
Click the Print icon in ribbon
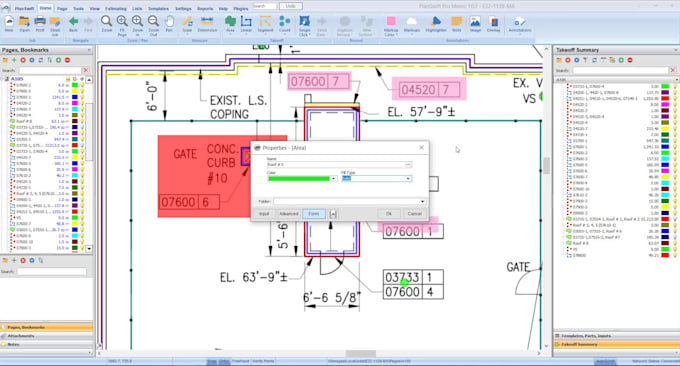click(x=40, y=24)
